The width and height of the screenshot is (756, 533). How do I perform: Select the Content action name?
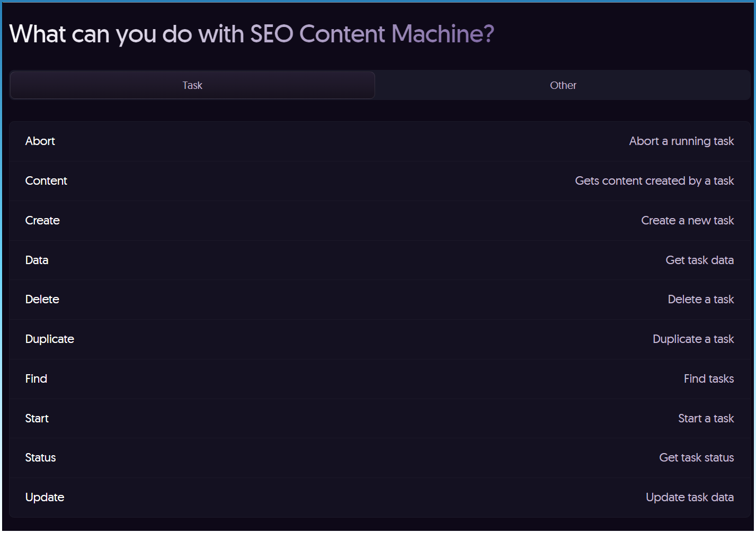[46, 180]
